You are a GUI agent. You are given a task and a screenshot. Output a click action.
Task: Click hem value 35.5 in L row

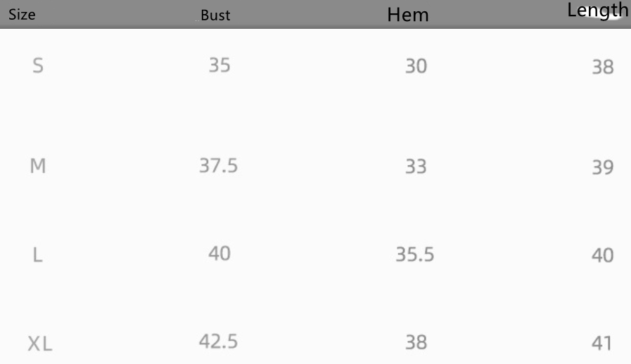(x=414, y=254)
